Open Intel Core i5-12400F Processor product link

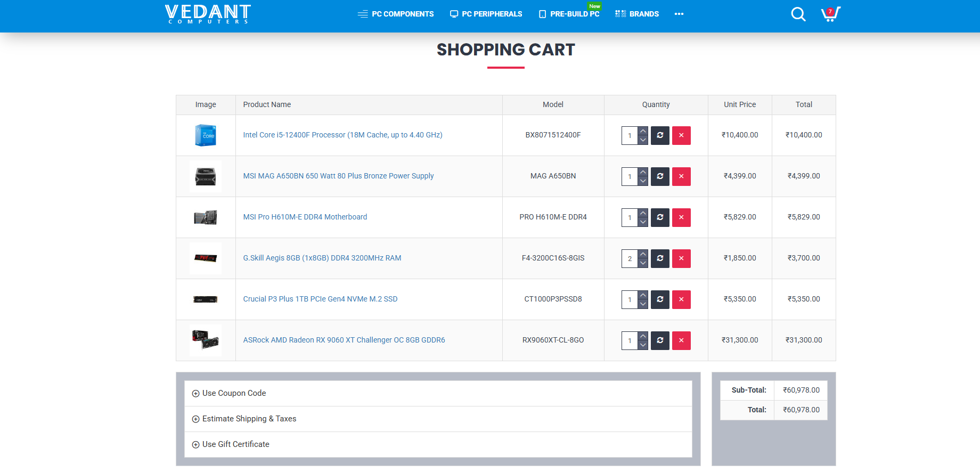(x=342, y=135)
